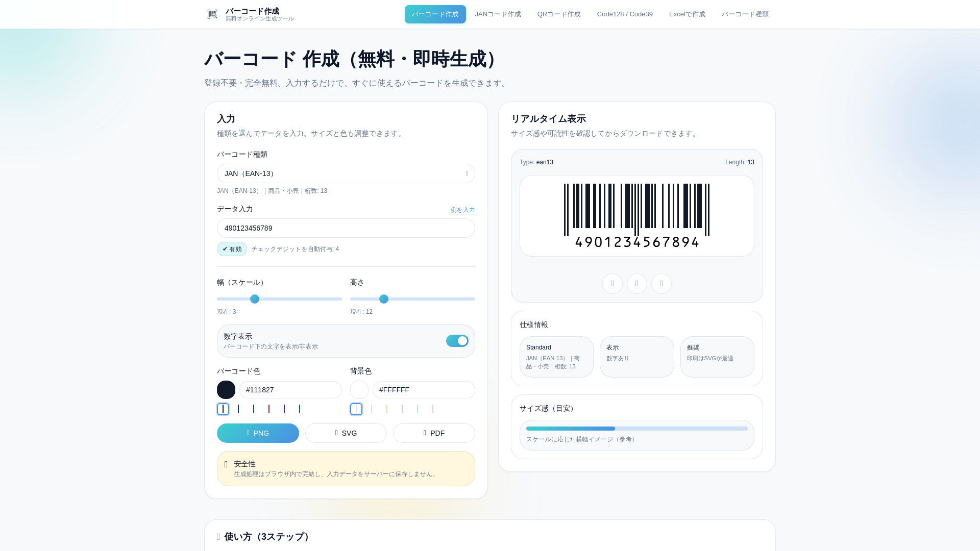
Task: Go to JANコード作成 page
Action: tap(498, 14)
